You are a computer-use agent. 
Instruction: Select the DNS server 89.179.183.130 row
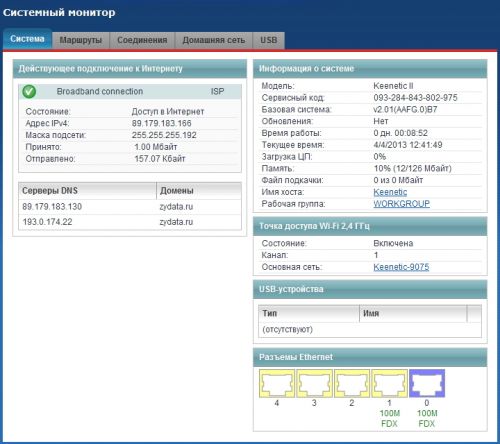coord(130,207)
